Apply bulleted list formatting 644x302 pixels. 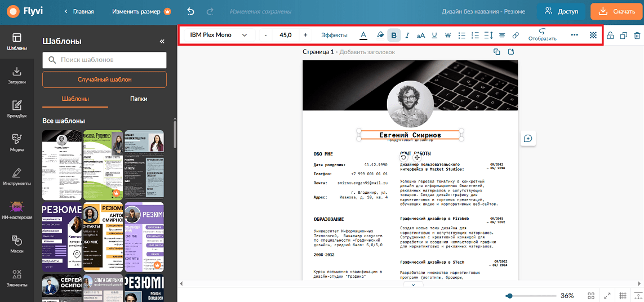pos(461,35)
